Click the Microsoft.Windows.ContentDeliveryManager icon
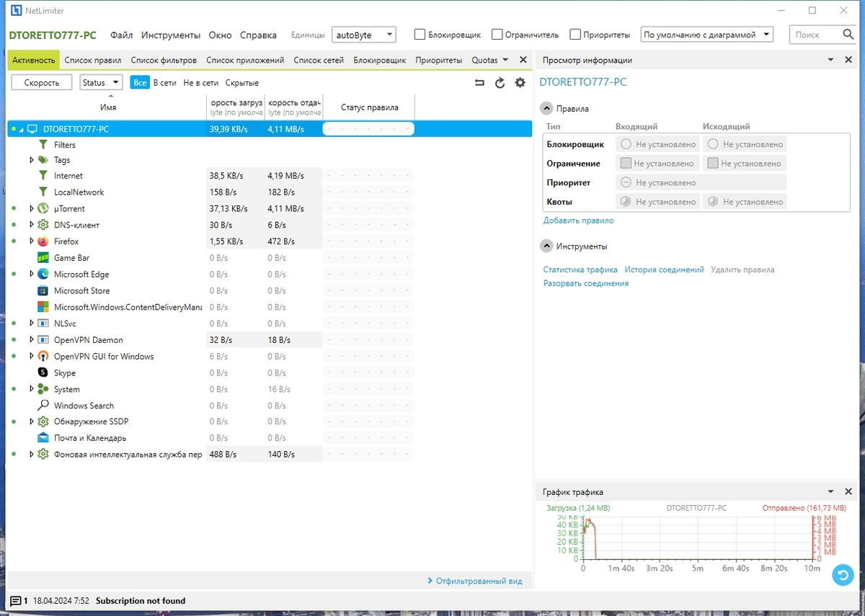 [x=43, y=308]
